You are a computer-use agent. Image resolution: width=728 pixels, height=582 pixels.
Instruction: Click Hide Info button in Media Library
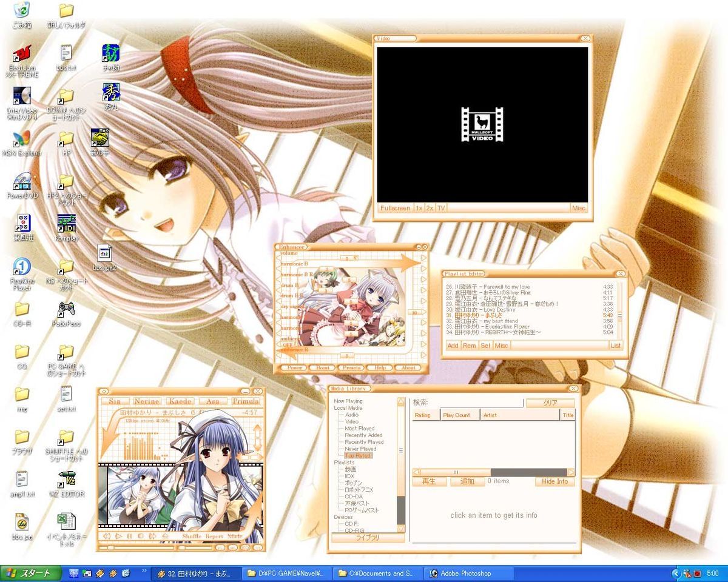click(x=554, y=481)
